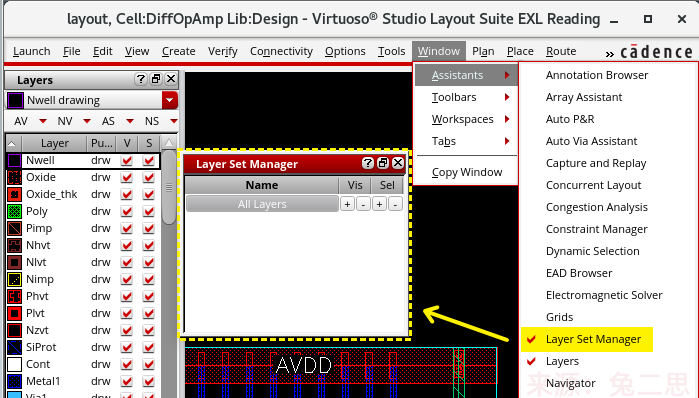This screenshot has width=699, height=398.
Task: Click the Nhvt layer pattern icon
Action: (x=14, y=245)
